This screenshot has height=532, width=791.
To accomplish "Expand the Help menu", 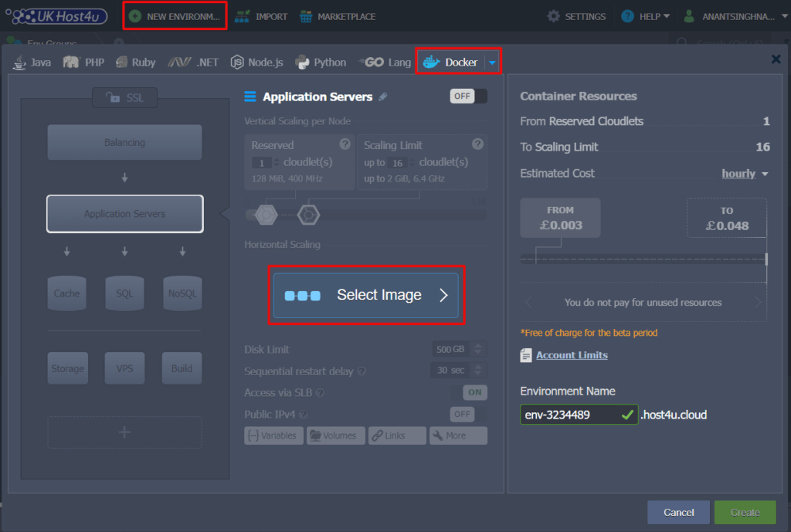I will (645, 17).
